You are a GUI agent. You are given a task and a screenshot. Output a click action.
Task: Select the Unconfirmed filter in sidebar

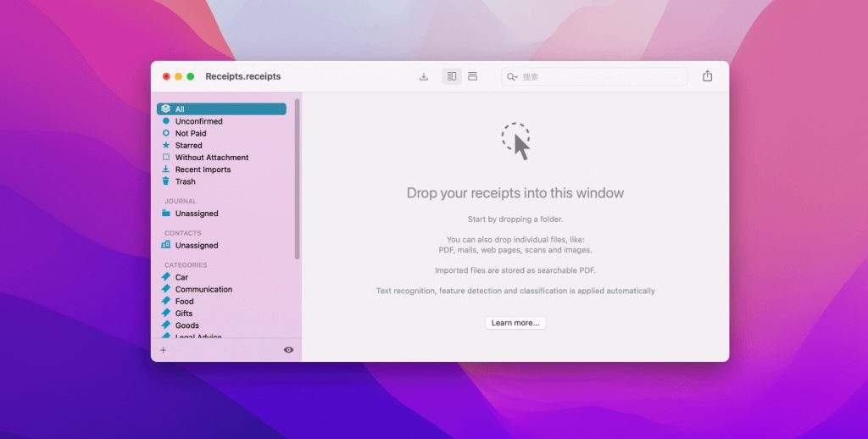(198, 121)
